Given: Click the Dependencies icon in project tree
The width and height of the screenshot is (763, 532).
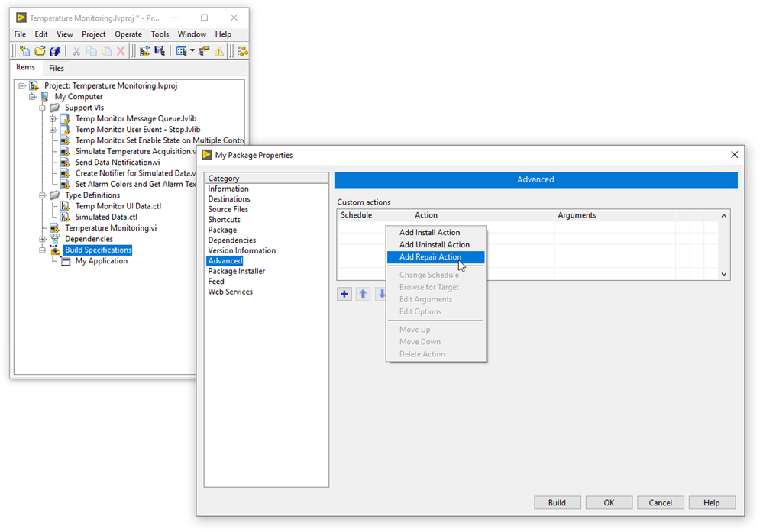Looking at the screenshot, I should [54, 239].
